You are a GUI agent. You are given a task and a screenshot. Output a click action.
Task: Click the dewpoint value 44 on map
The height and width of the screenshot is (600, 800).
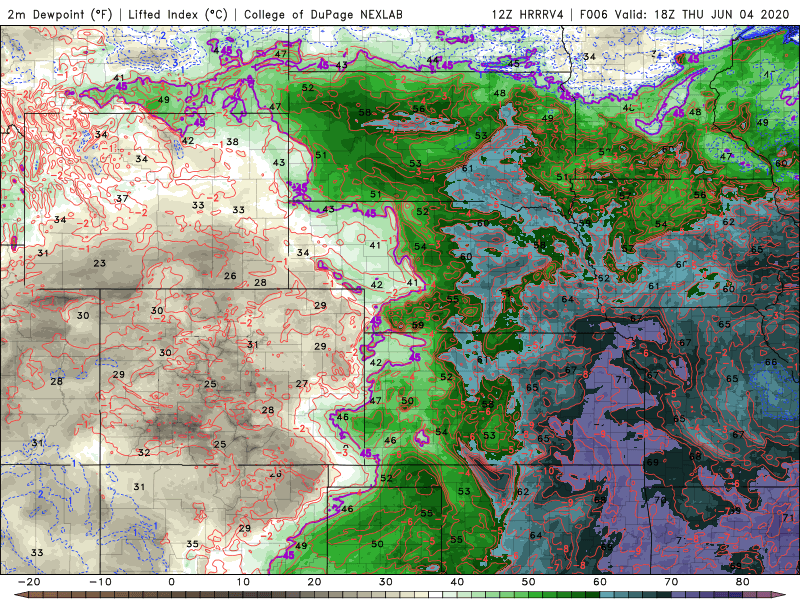tap(433, 60)
